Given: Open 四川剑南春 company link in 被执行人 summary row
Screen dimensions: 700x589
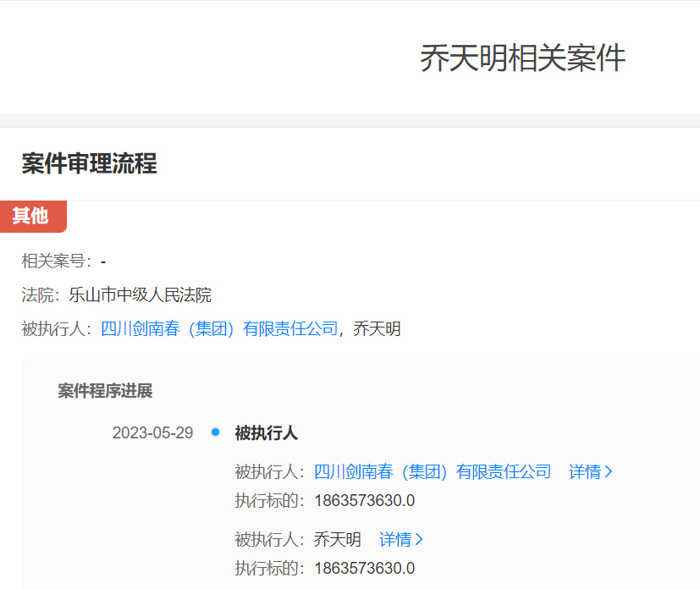Looking at the screenshot, I should click(x=219, y=329).
